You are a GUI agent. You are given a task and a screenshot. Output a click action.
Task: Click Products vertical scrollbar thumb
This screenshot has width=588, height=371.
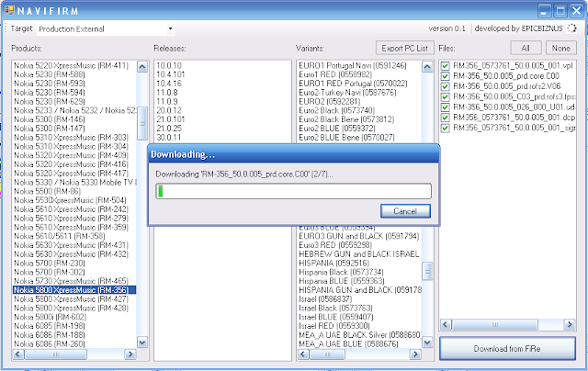coord(142,123)
